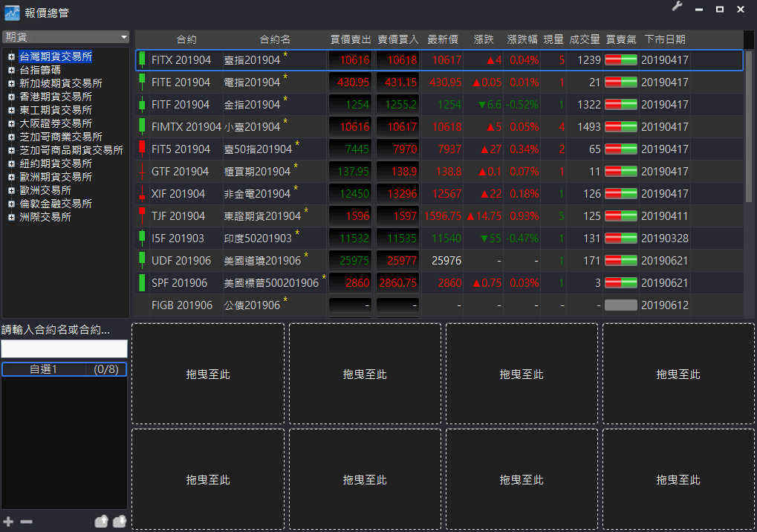This screenshot has width=757, height=532.
Task: Expand the 大阪證券交易所 tree node
Action: 11,123
